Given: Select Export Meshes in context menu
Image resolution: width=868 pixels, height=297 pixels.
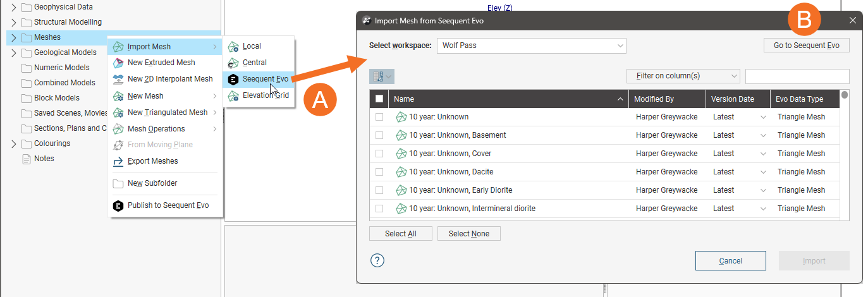Looking at the screenshot, I should point(165,161).
